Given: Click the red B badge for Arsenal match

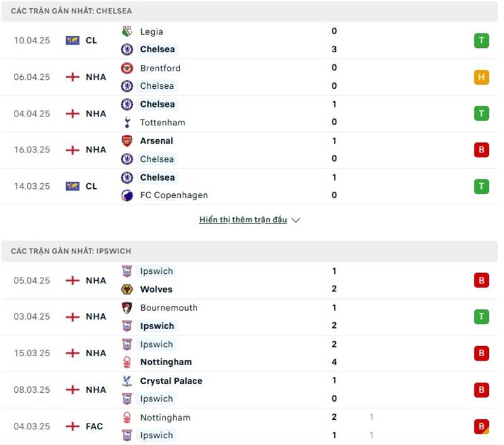Looking at the screenshot, I should pos(481,150).
